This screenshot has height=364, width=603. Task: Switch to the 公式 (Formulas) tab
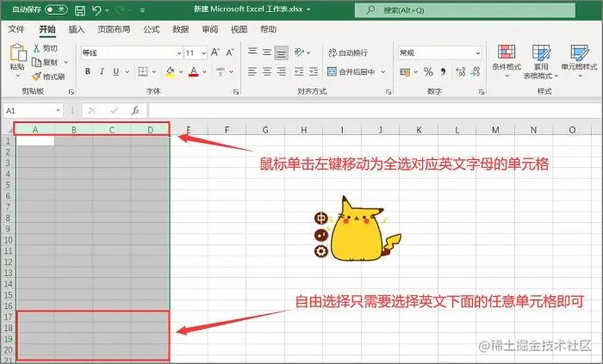pyautogui.click(x=151, y=29)
